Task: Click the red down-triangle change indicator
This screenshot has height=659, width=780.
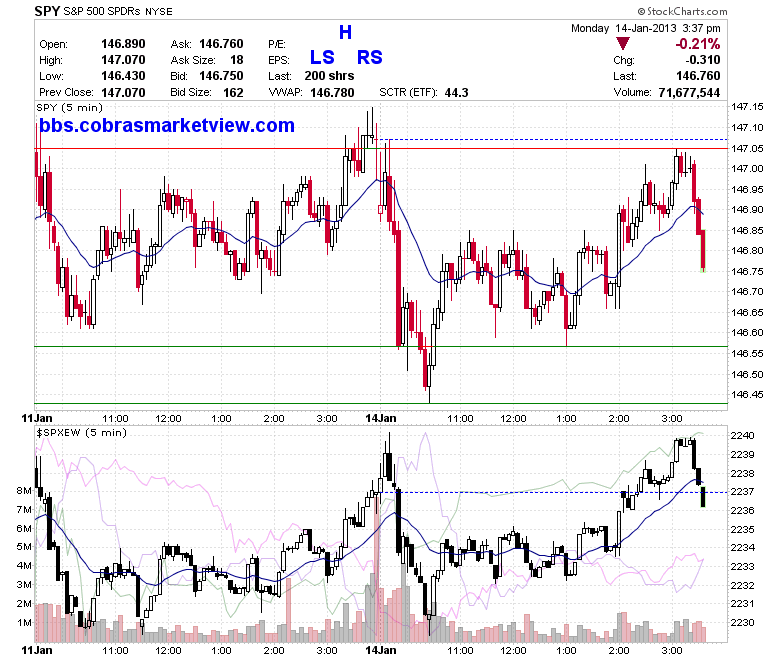Action: pos(622,43)
